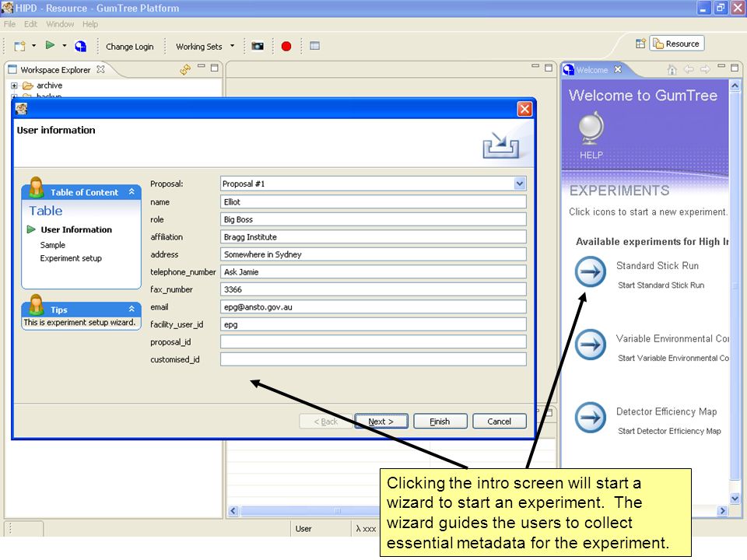Open the Working Sets dropdown arrow

pyautogui.click(x=233, y=46)
